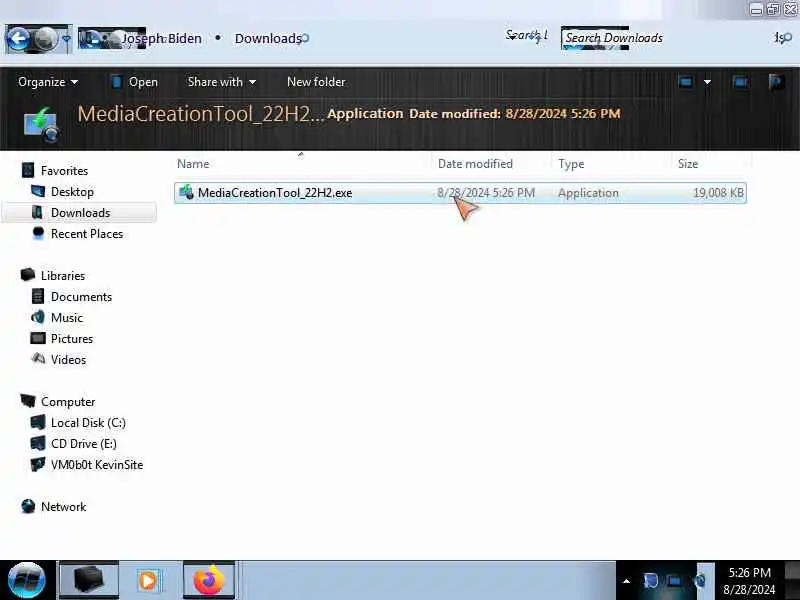Click the Recent Places icon
The image size is (800, 600).
click(x=38, y=233)
